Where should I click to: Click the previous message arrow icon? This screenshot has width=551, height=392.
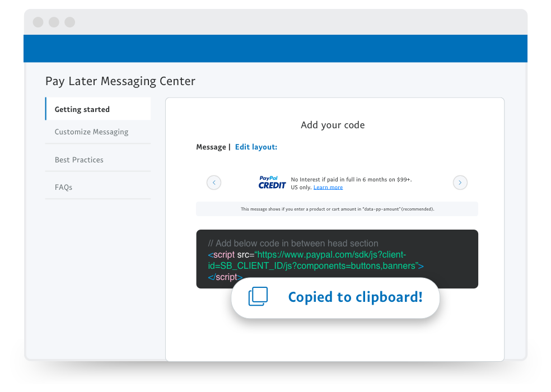tap(214, 183)
